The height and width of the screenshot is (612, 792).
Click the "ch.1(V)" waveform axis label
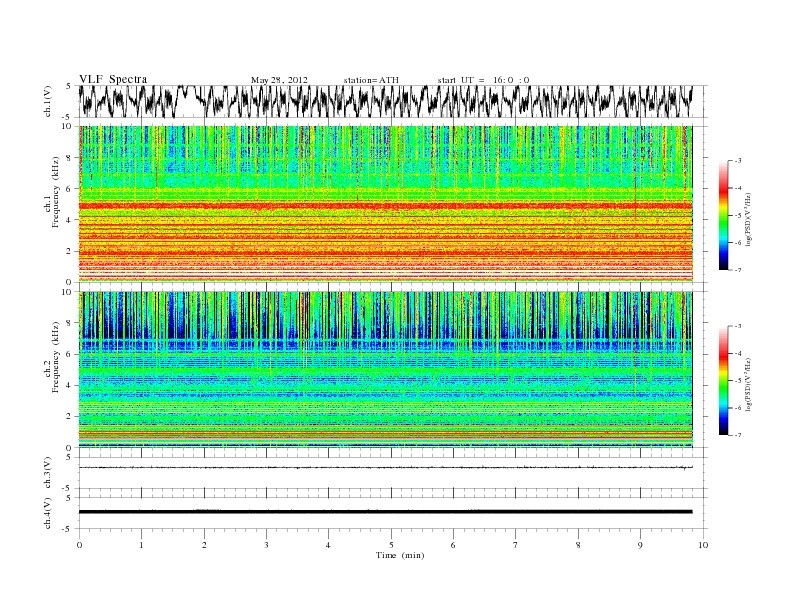click(47, 101)
